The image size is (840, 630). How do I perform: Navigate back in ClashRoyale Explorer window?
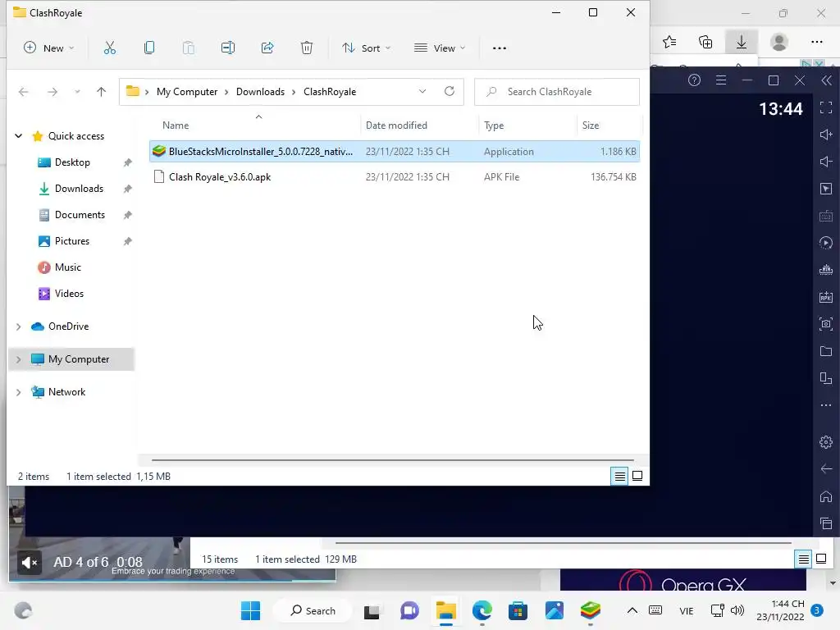click(24, 92)
